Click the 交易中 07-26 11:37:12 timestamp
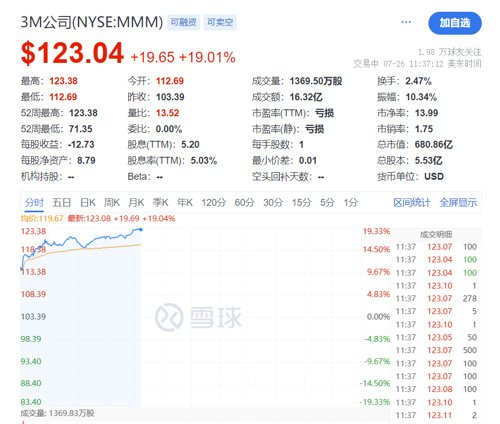The image size is (500, 424). pos(417,64)
